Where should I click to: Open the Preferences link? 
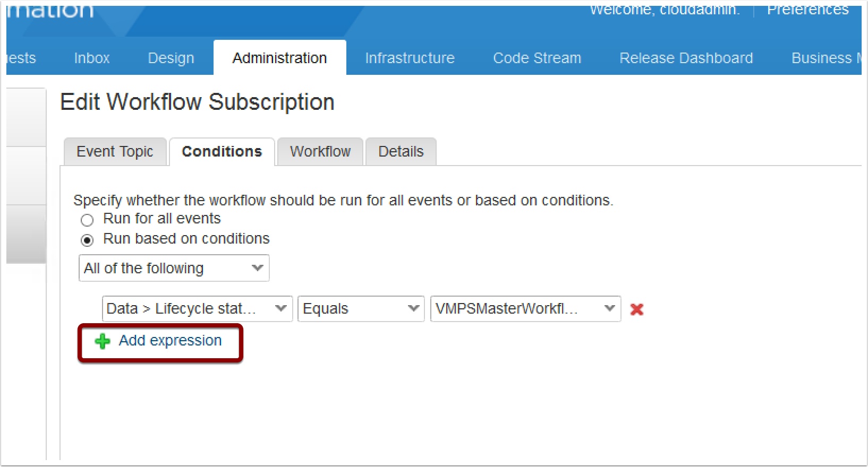(x=807, y=10)
